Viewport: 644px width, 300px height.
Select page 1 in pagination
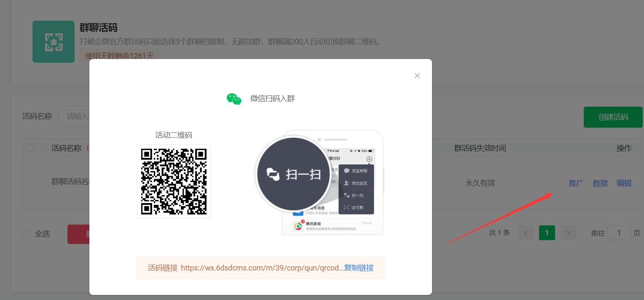[x=547, y=233]
